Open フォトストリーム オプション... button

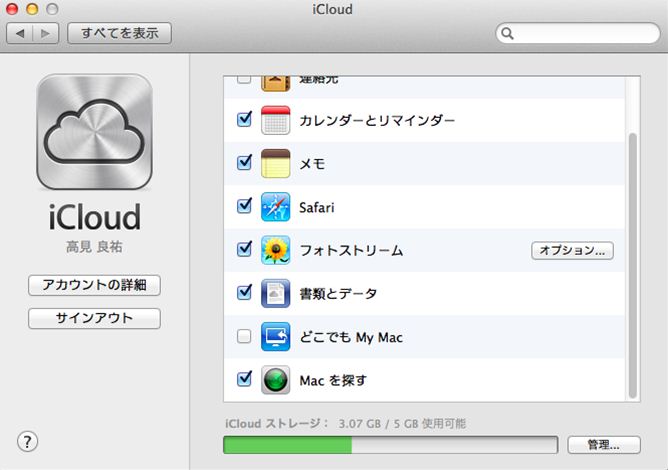point(572,250)
